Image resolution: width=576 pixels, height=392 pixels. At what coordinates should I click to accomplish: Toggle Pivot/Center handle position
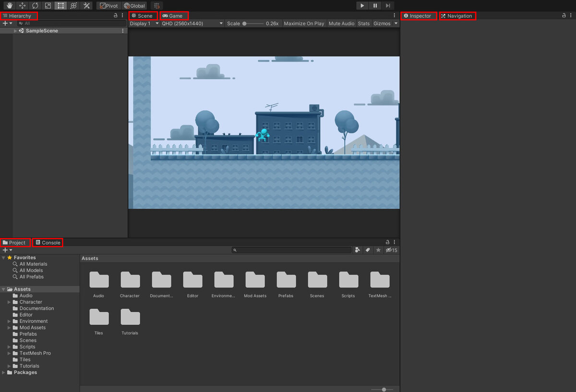pyautogui.click(x=109, y=6)
